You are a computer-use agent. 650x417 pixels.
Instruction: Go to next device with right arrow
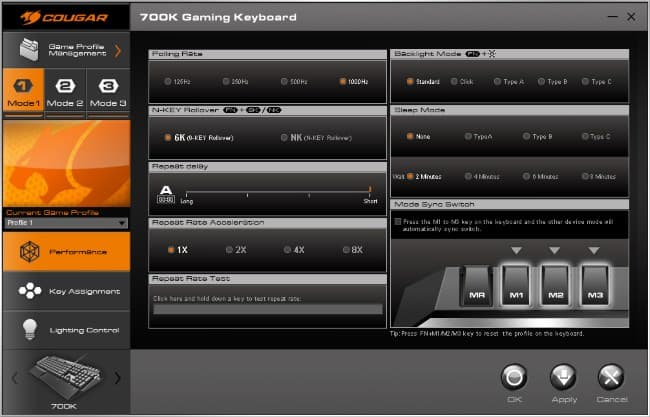(x=118, y=378)
